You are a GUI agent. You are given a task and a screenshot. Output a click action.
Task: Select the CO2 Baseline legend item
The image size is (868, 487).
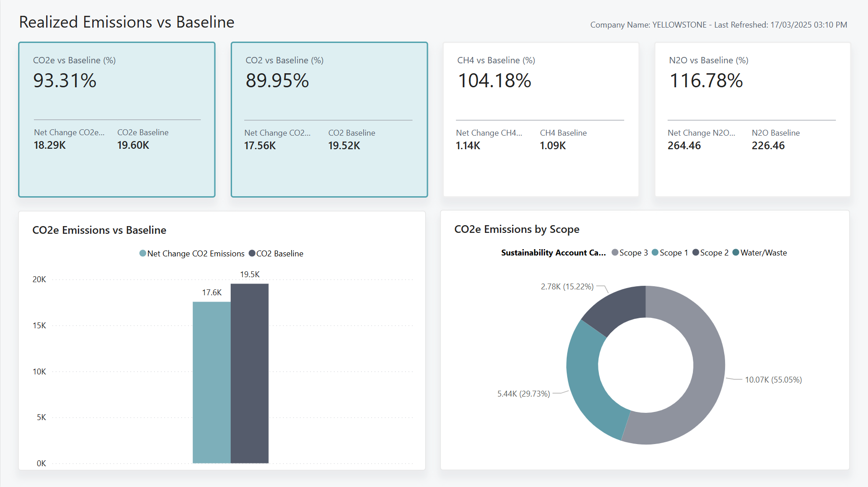[280, 254]
